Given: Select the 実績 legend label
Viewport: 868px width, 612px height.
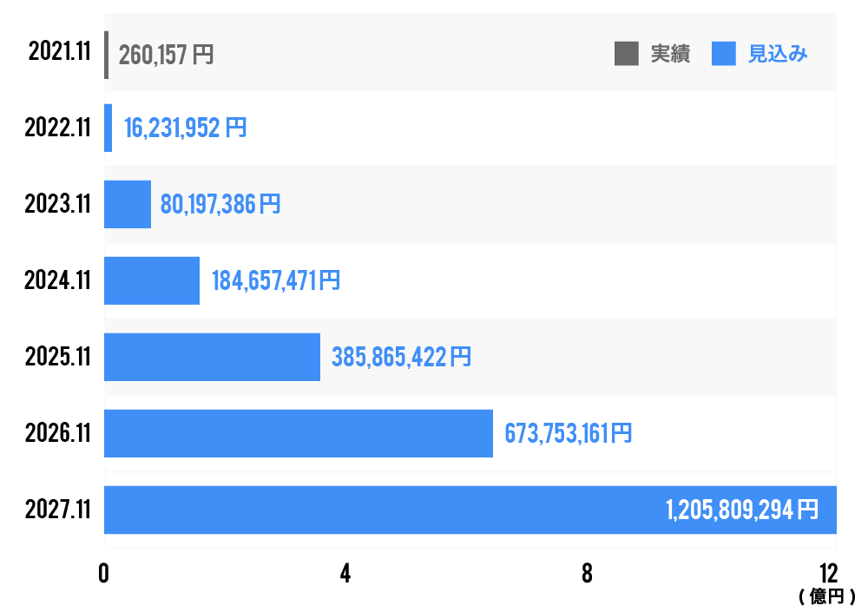Looking at the screenshot, I should coord(670,54).
